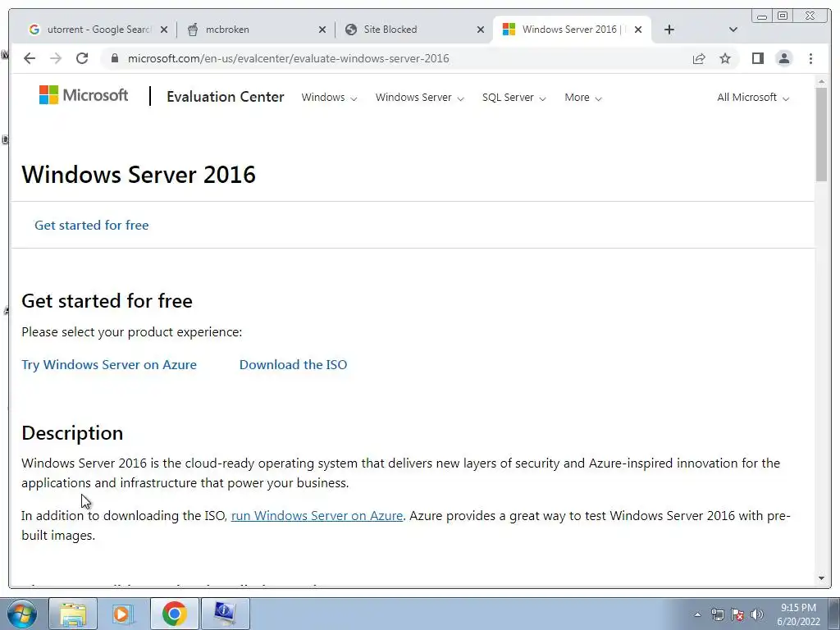840x630 pixels.
Task: Reload the page with the refresh icon
Action: click(82, 58)
